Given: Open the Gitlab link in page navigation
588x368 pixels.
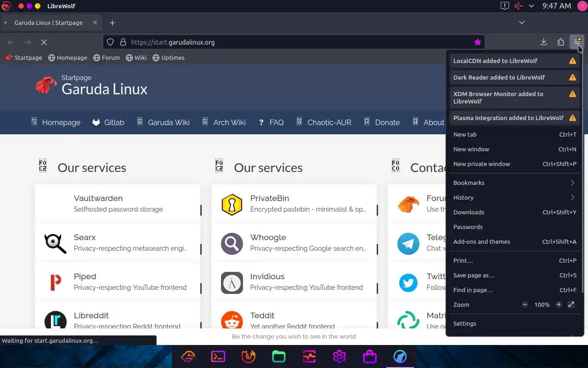Looking at the screenshot, I should point(108,122).
